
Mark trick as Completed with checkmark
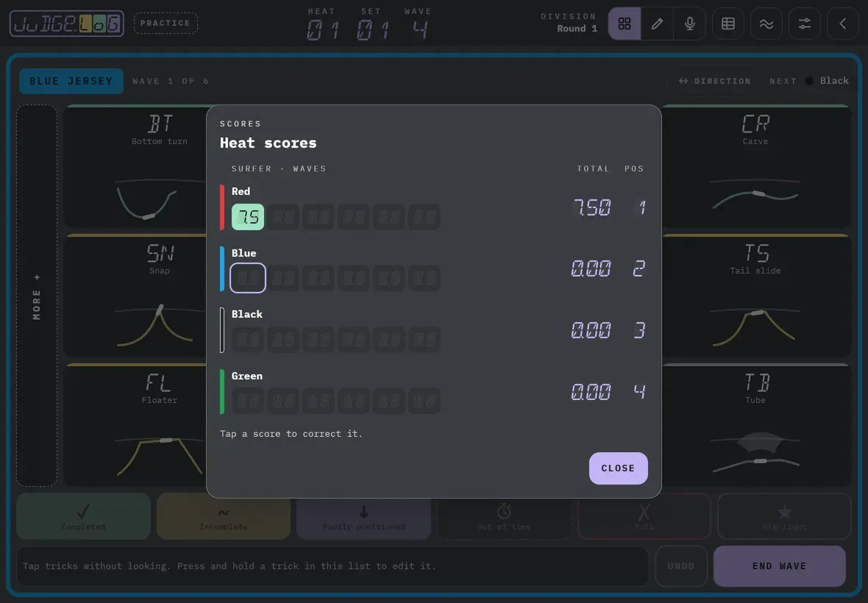pyautogui.click(x=84, y=516)
